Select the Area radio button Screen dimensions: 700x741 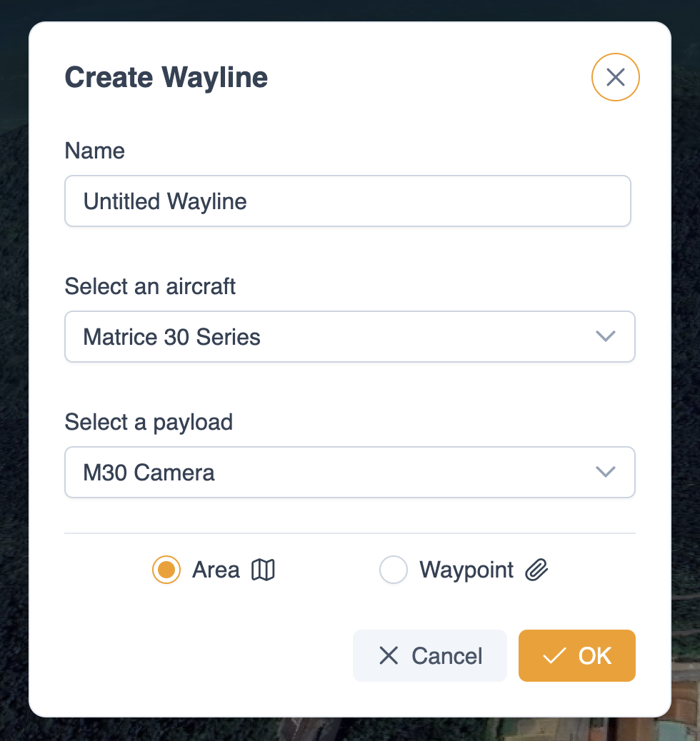click(166, 570)
